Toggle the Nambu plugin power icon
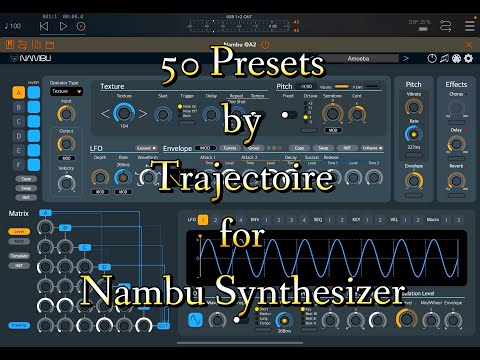Image resolution: width=480 pixels, height=360 pixels. 265,45
